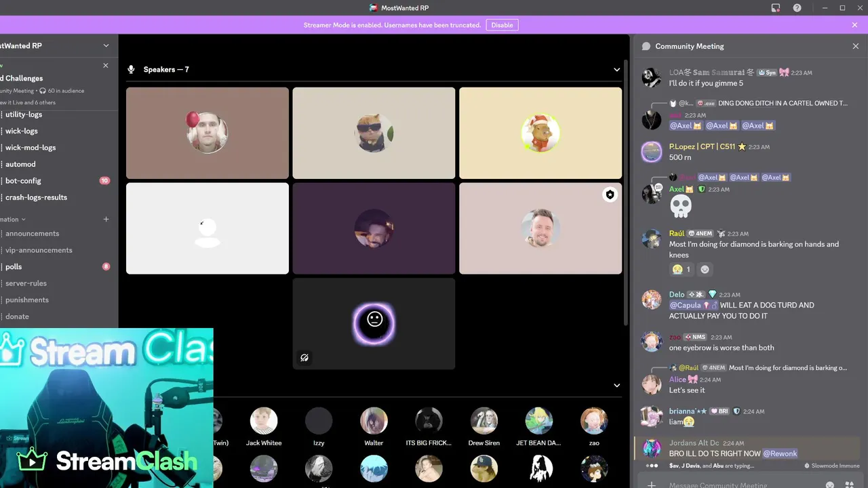868x488 pixels.
Task: Click the plus icon to create channel
Action: tap(106, 220)
